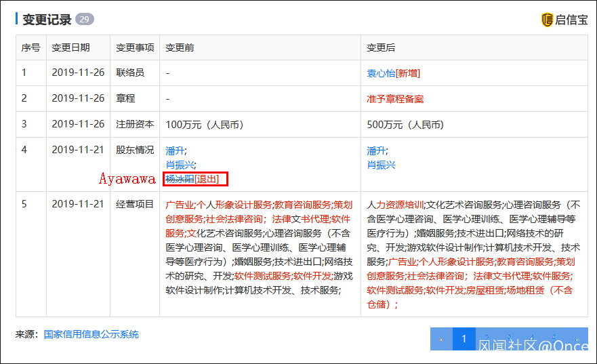Click the 29 record count badge
Image resolution: width=597 pixels, height=364 pixels.
tap(85, 19)
